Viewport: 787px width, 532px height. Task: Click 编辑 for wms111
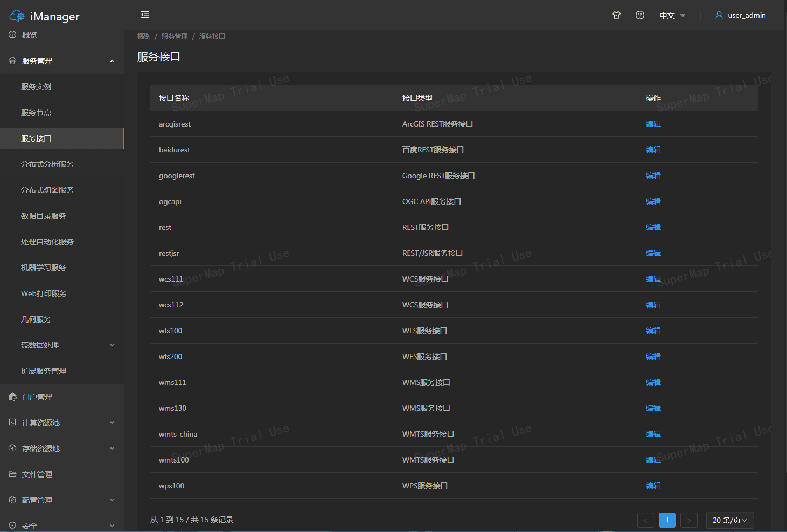click(x=653, y=382)
